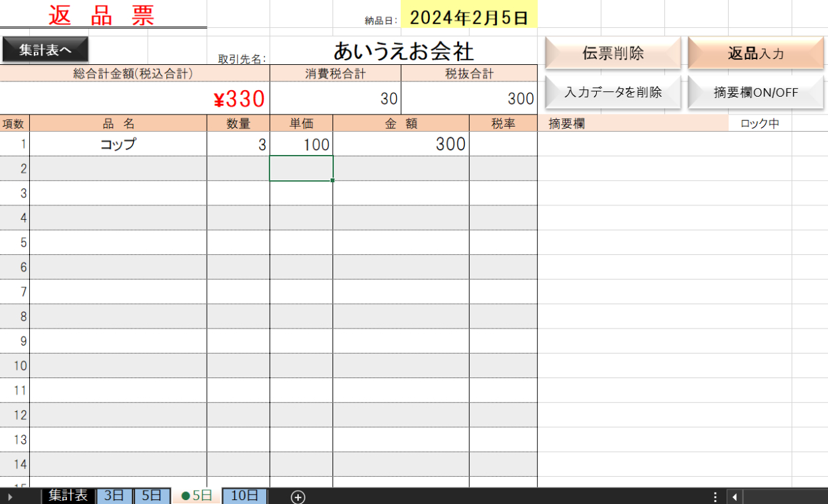
Task: Click the horizontal scrollbar left arrow
Action: [734, 497]
